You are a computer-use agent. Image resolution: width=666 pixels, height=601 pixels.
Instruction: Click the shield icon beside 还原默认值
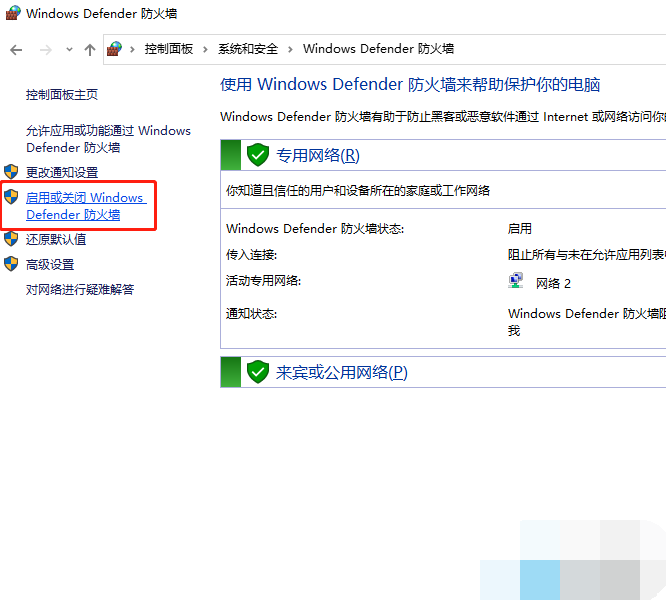[12, 239]
